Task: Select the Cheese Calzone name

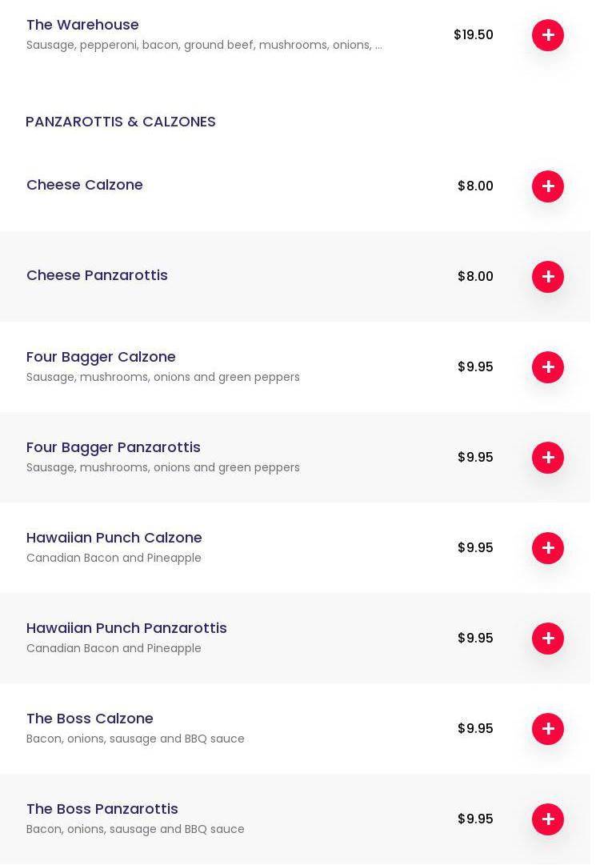Action: pos(85,185)
